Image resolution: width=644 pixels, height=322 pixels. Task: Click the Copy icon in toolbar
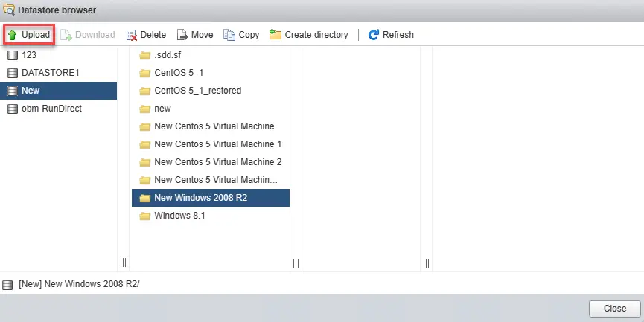pos(229,35)
